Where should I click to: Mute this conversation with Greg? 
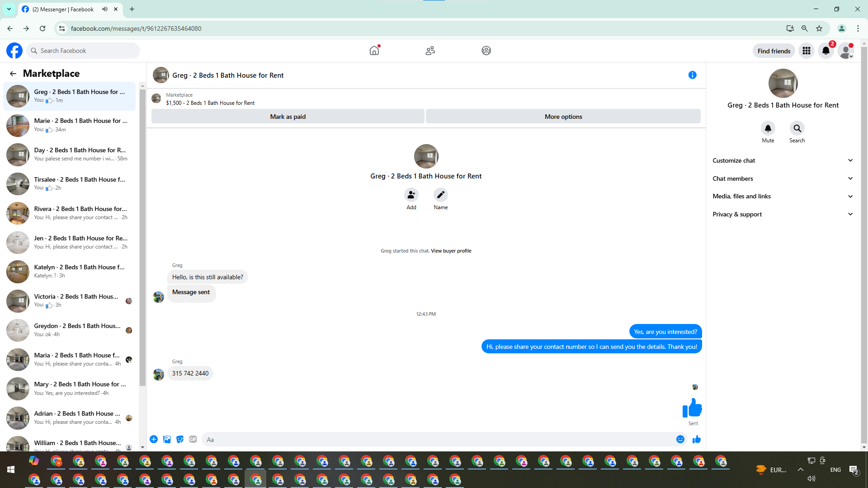pyautogui.click(x=768, y=128)
